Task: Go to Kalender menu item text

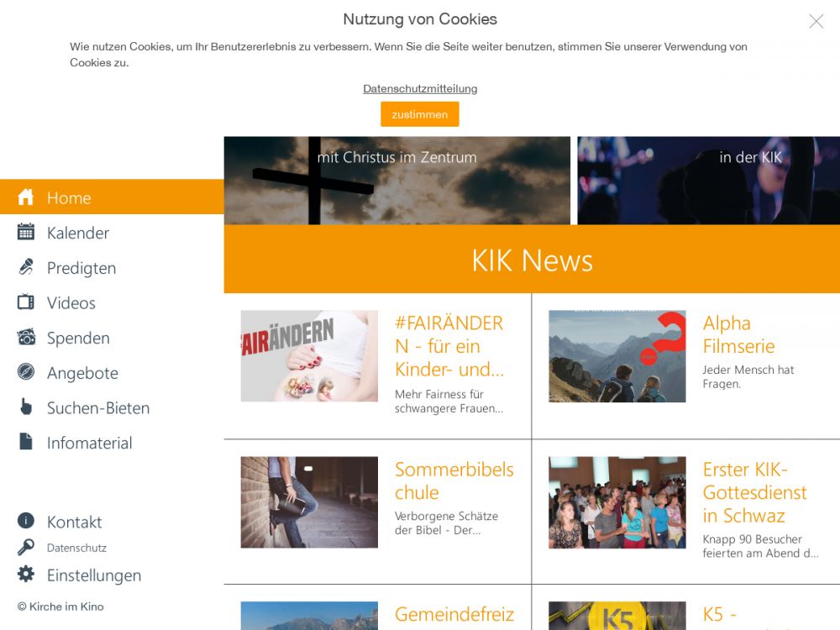Action: click(x=78, y=233)
